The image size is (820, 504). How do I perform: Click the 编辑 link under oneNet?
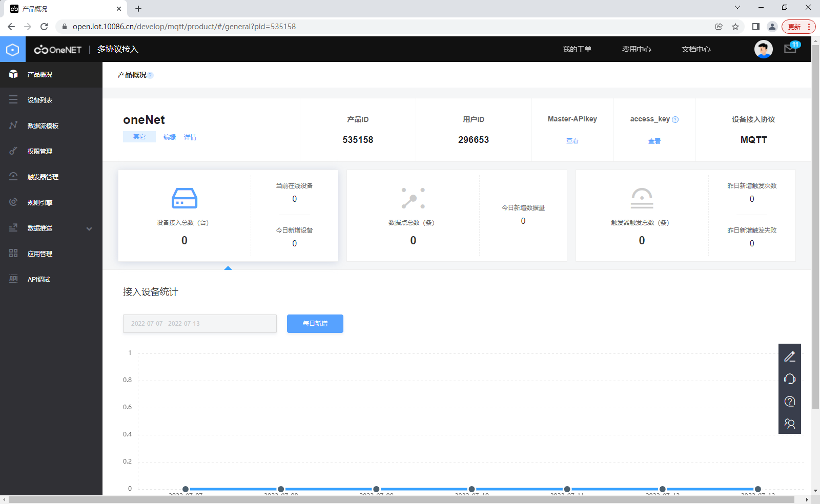pyautogui.click(x=170, y=137)
